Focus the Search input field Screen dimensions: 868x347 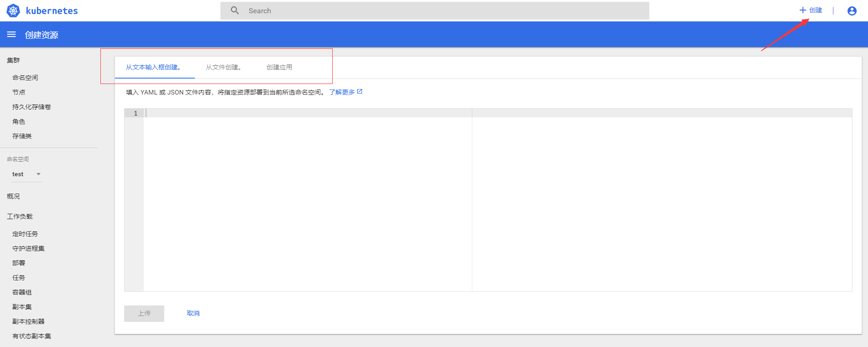(434, 11)
